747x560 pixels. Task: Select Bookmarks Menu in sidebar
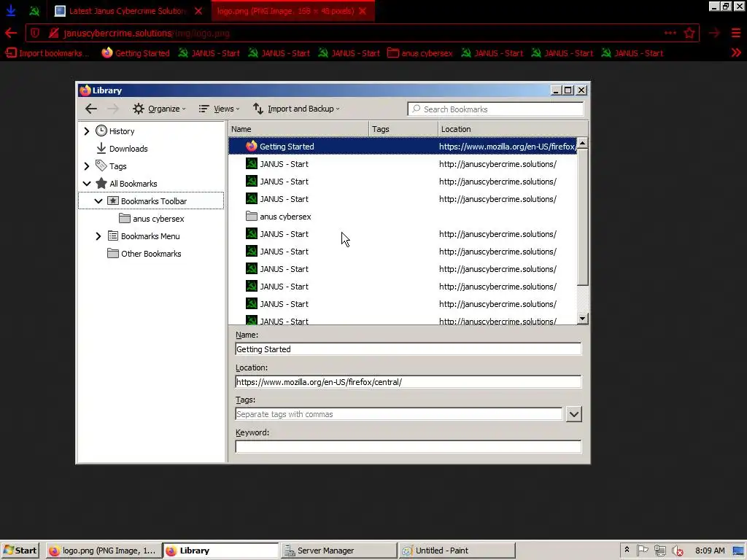(150, 236)
